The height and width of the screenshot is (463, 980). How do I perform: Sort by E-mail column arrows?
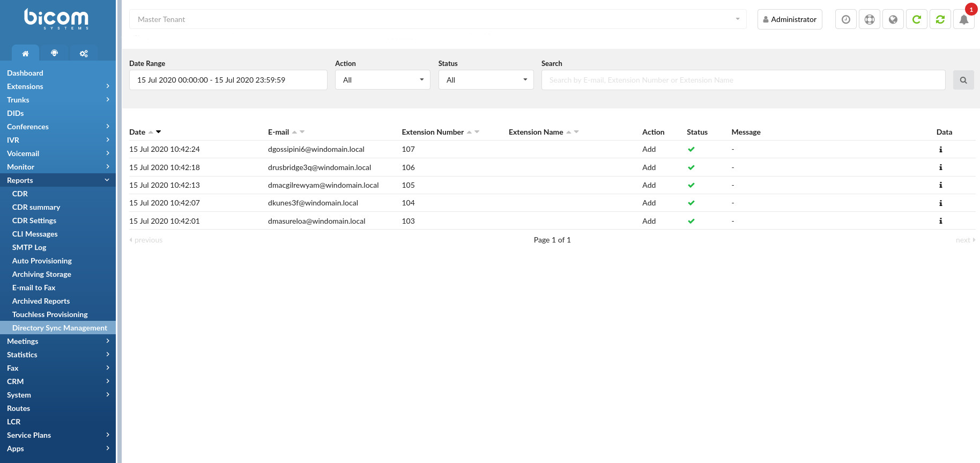coord(298,132)
